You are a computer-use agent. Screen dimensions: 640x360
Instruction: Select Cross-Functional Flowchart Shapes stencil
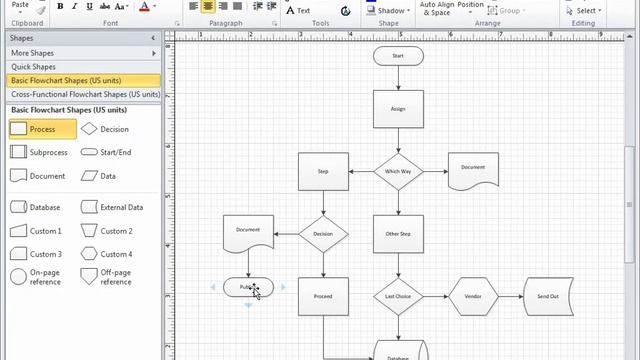coord(84,94)
